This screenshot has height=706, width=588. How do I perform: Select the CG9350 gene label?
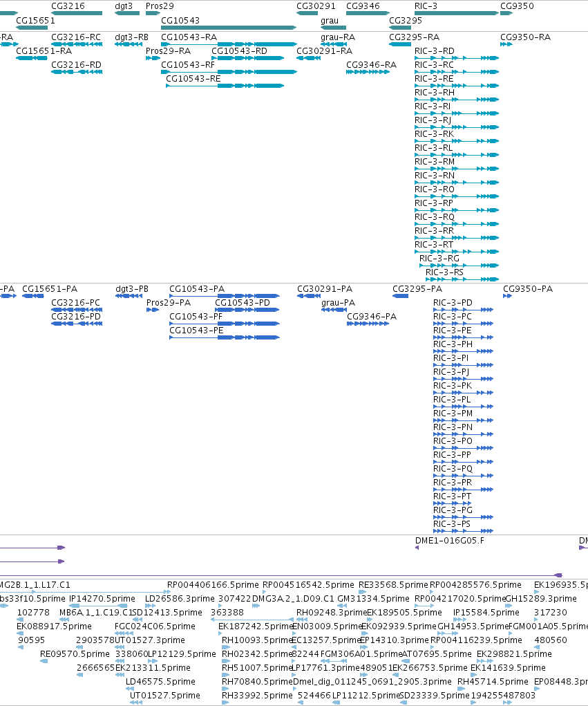click(517, 6)
